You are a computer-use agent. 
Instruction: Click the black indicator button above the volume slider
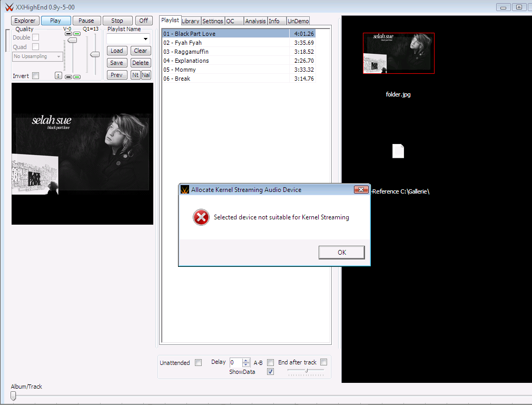[68, 34]
